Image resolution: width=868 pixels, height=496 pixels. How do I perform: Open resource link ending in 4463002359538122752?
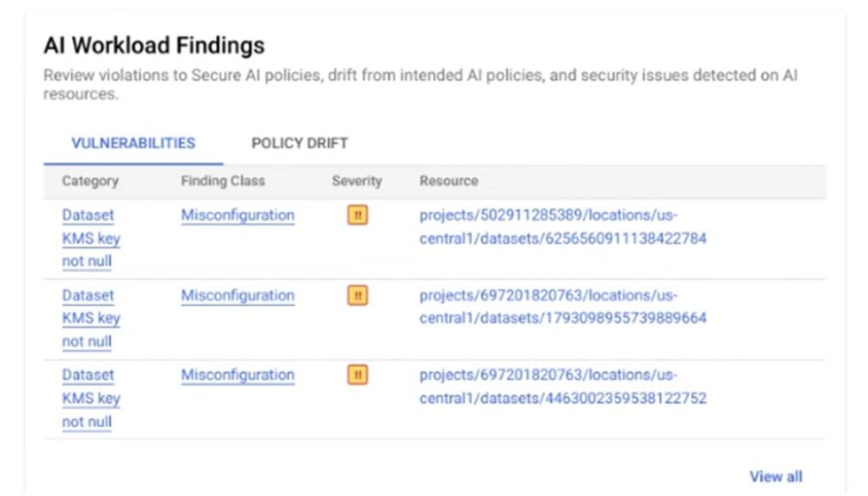(562, 387)
